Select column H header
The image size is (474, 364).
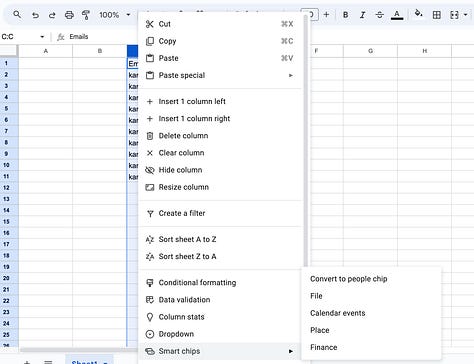pos(425,51)
